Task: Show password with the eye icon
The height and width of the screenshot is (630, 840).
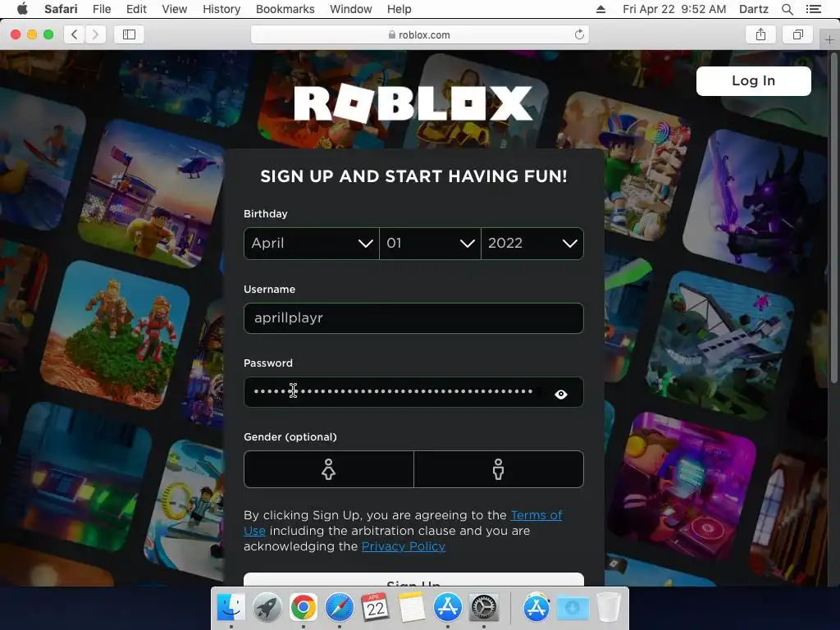Action: coord(561,395)
